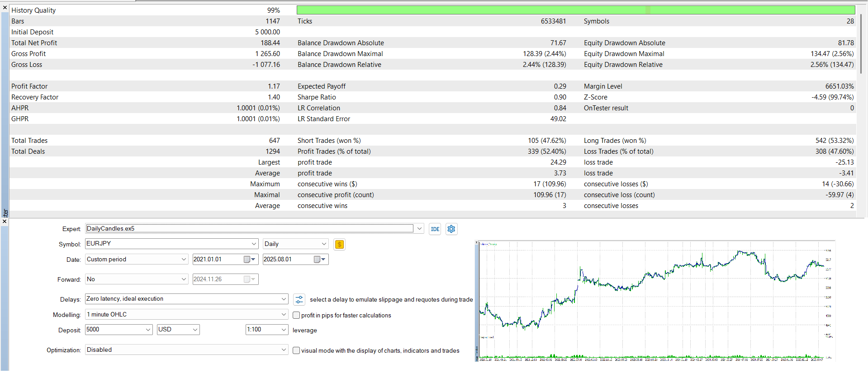Click inside the Expert field DailyCandles.ex5
Viewport: 868px width, 378px height.
(249, 229)
